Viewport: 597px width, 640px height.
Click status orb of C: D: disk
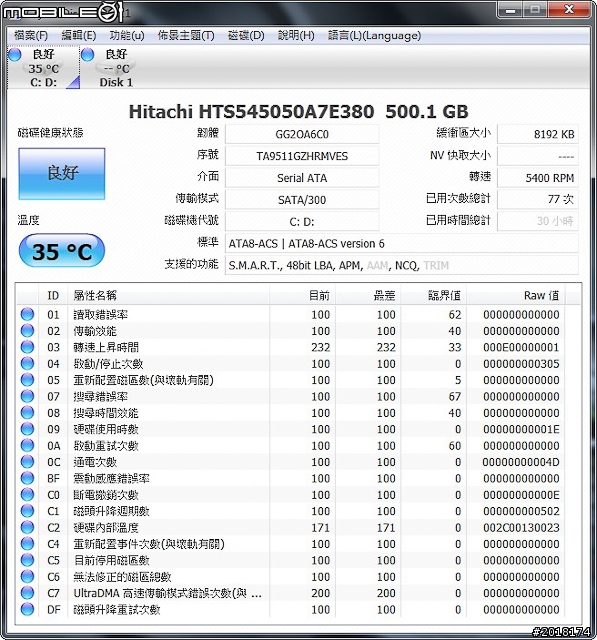tap(15, 55)
